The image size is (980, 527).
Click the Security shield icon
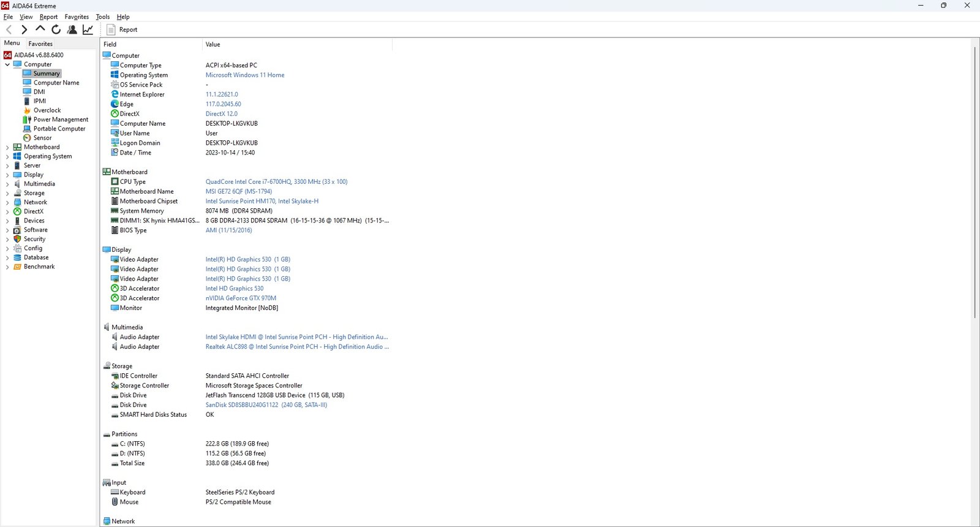click(x=17, y=239)
